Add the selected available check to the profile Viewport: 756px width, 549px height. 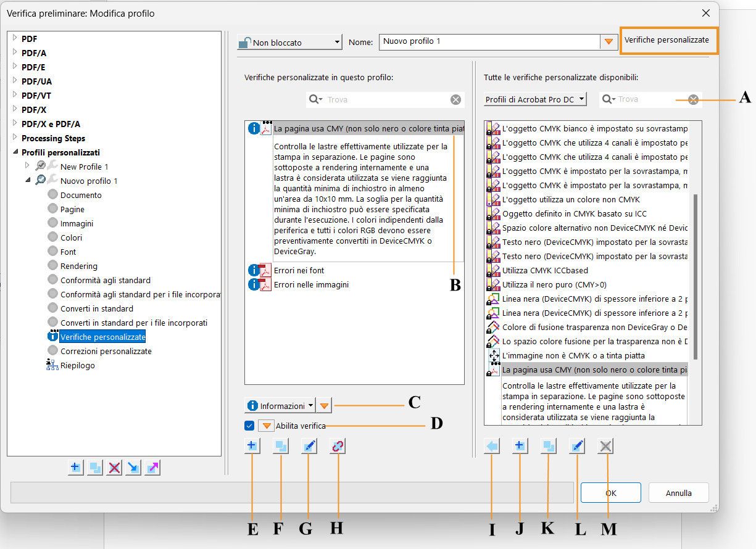(491, 445)
